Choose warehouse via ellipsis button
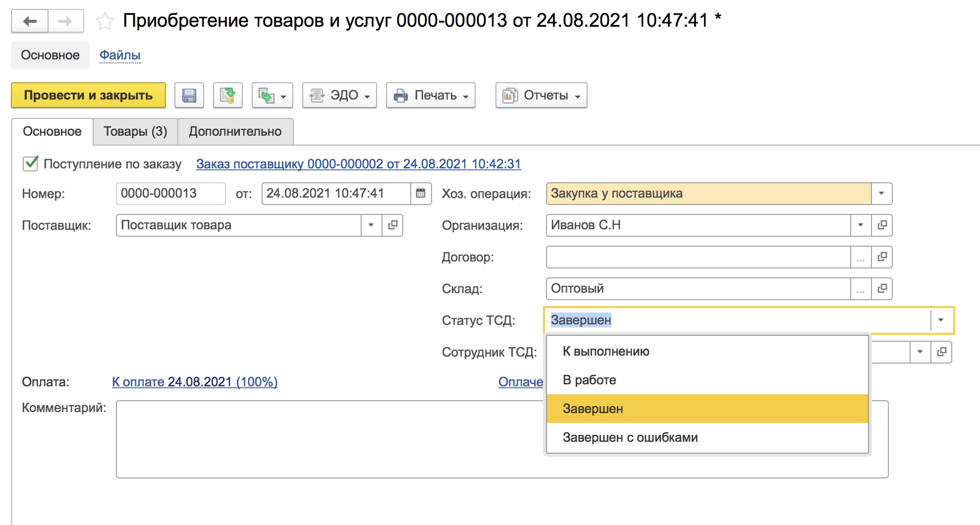 pyautogui.click(x=861, y=288)
